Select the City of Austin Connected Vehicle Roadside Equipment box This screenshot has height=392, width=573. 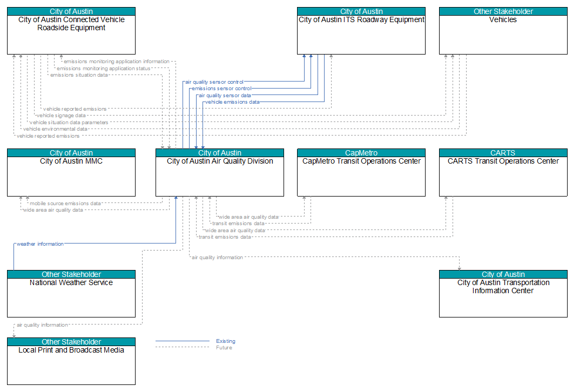click(71, 31)
